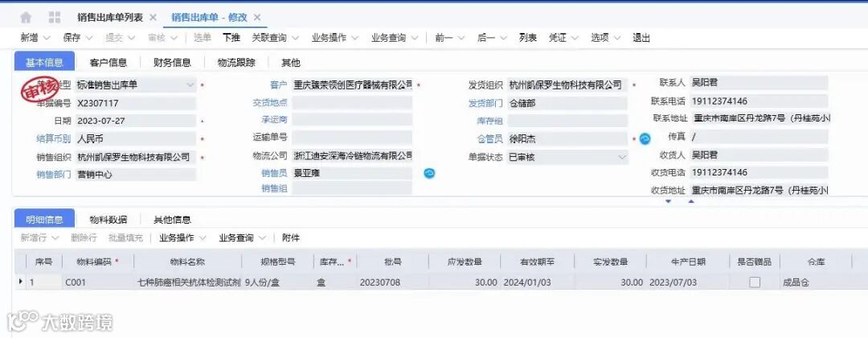The height and width of the screenshot is (338, 868).
Task: Click the 物流公司 field
Action: [352, 155]
